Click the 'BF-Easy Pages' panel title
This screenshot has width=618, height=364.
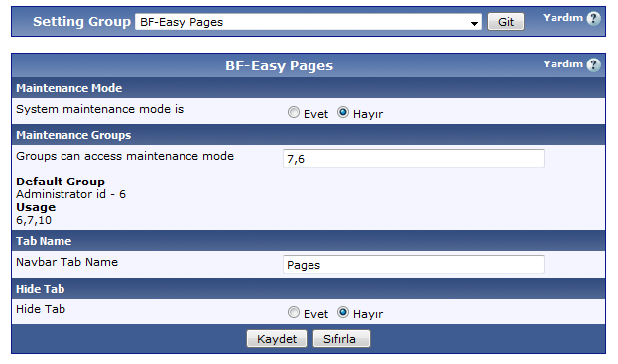coord(279,66)
